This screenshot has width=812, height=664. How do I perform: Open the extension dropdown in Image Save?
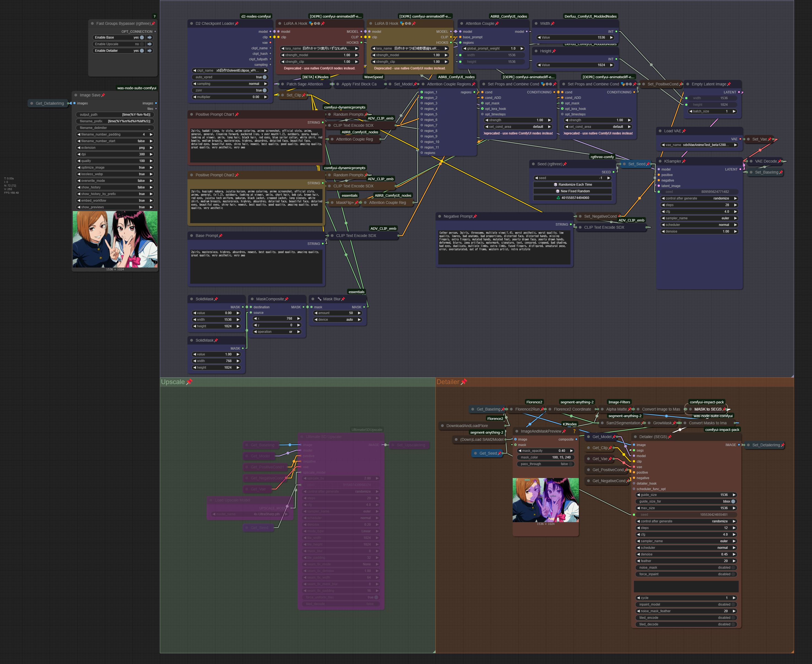click(115, 148)
